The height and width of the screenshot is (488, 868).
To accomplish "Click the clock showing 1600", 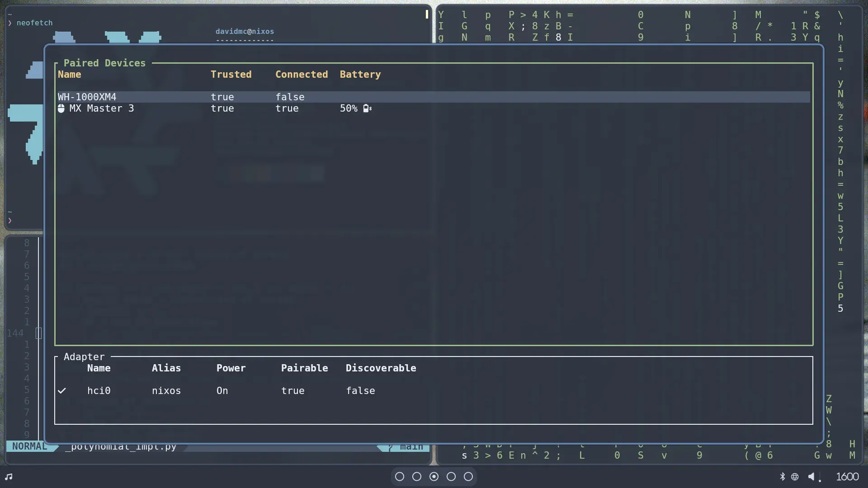I will coord(847,477).
